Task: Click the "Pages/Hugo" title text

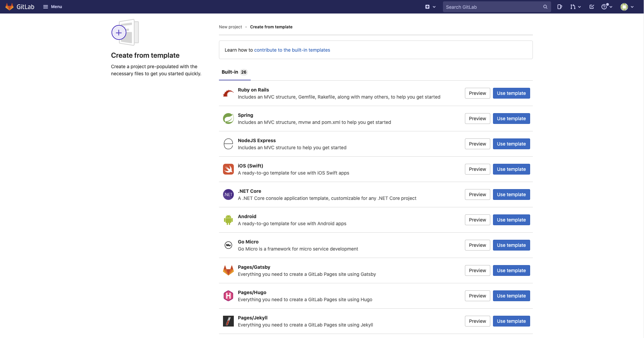Action: [252, 292]
